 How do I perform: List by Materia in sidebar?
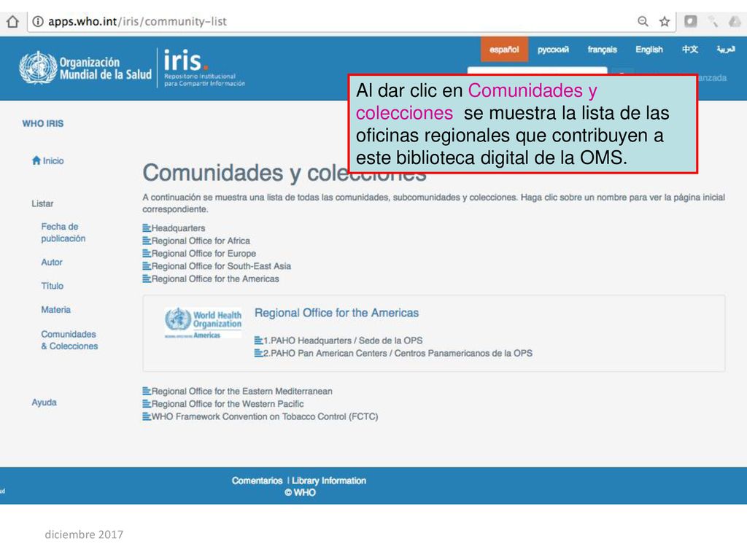55,309
